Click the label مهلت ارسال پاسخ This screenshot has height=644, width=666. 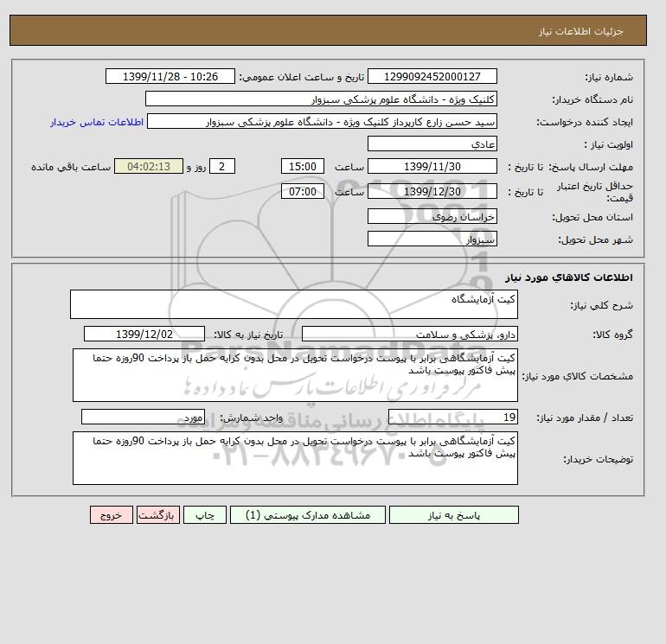591,167
